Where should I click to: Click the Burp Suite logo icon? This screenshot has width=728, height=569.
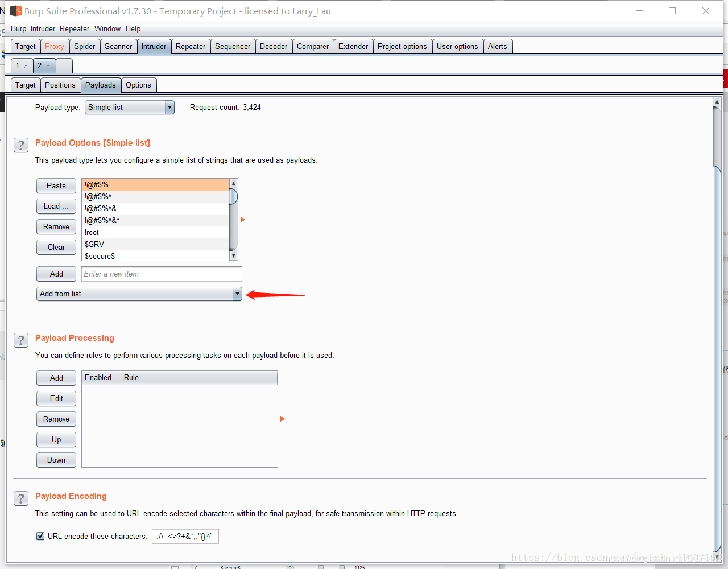click(x=16, y=11)
